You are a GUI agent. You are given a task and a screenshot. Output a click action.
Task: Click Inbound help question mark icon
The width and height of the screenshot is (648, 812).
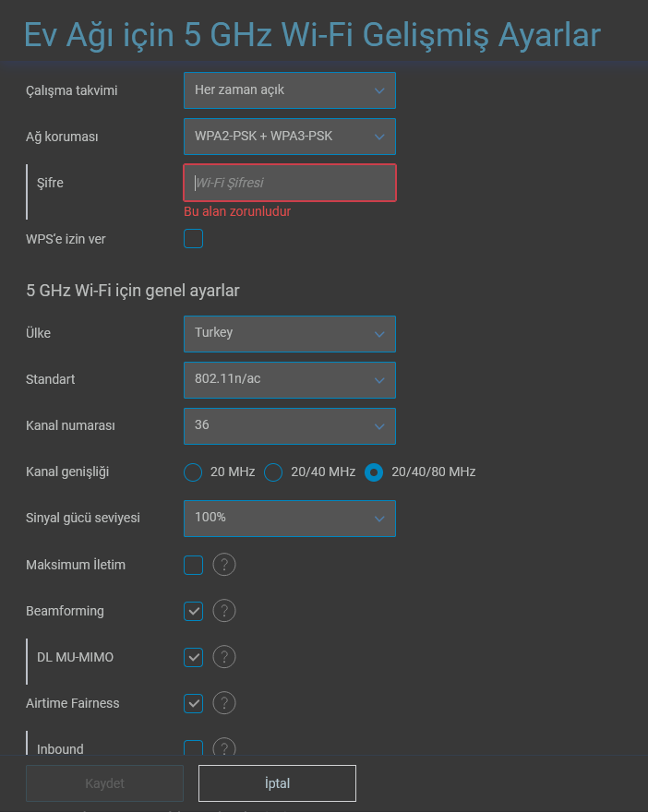(224, 746)
